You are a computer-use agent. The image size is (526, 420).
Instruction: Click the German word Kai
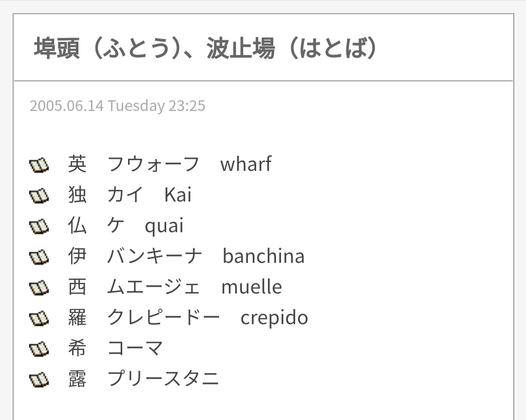click(178, 195)
